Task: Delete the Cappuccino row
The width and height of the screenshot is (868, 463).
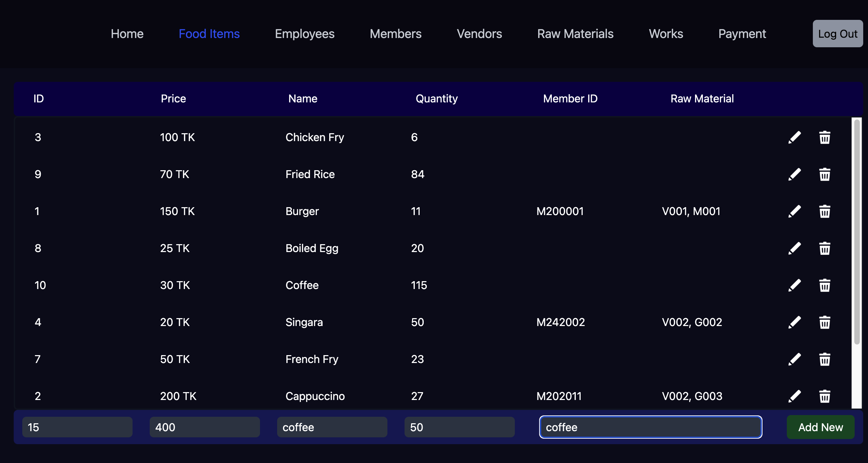Action: pos(824,396)
